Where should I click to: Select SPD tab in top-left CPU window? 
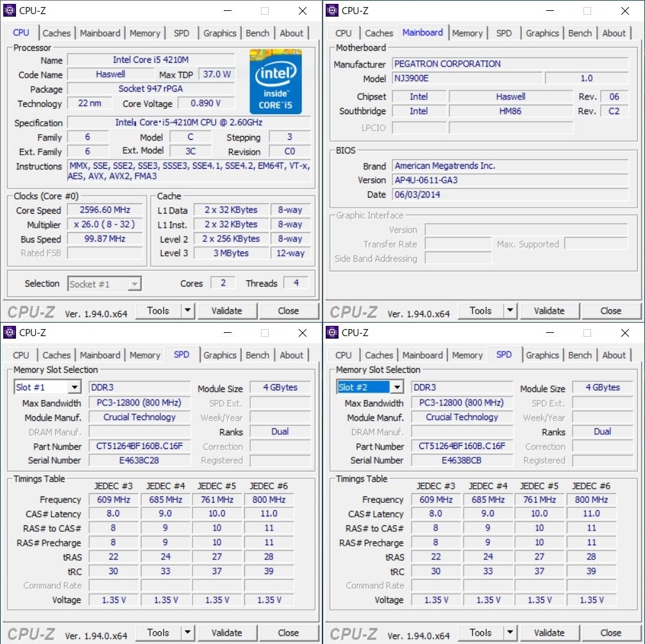[x=181, y=33]
